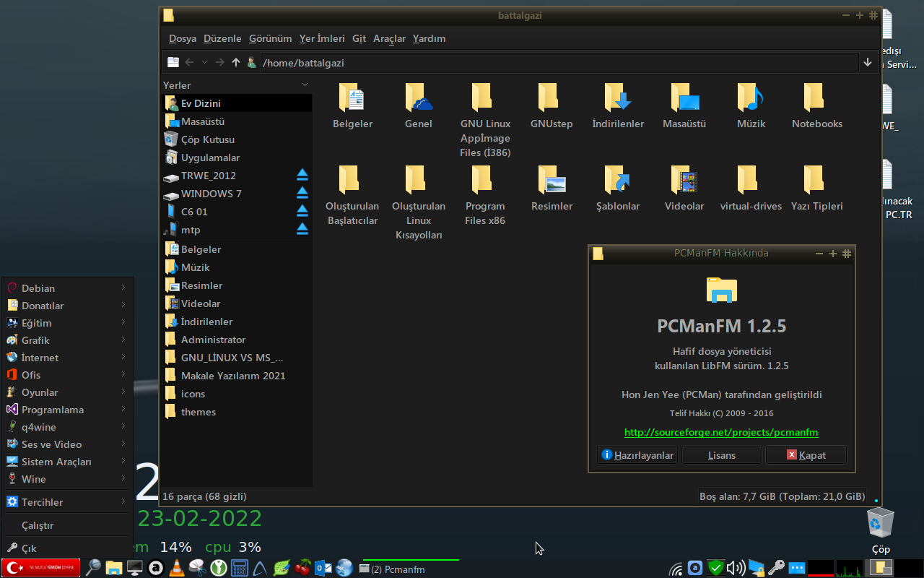Click the Hazırlayanlar button in About dialog
The width and height of the screenshot is (924, 578).
pyautogui.click(x=637, y=455)
